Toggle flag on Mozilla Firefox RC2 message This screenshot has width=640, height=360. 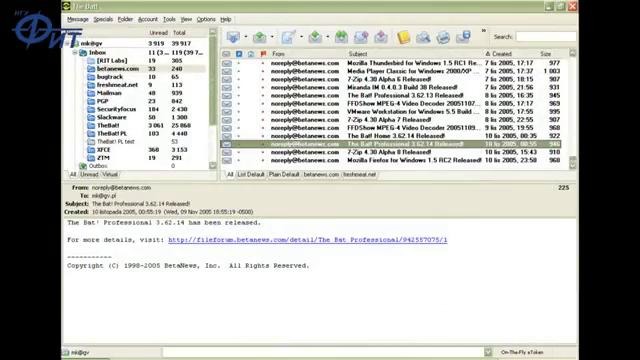pyautogui.click(x=263, y=160)
